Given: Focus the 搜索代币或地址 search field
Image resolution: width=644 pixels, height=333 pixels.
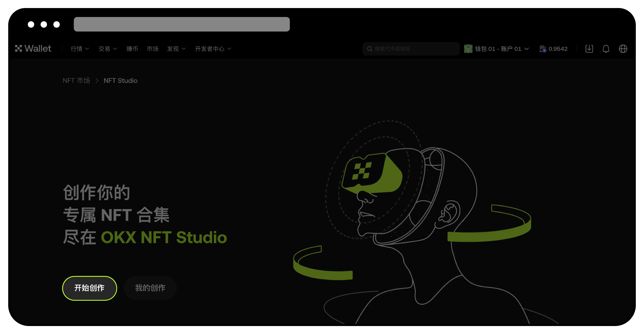Looking at the screenshot, I should click(x=411, y=49).
